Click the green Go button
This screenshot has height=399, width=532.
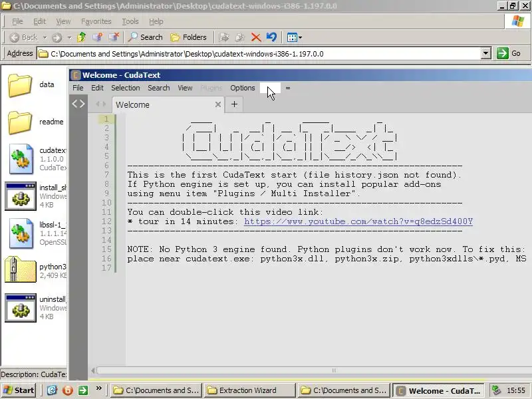click(508, 53)
